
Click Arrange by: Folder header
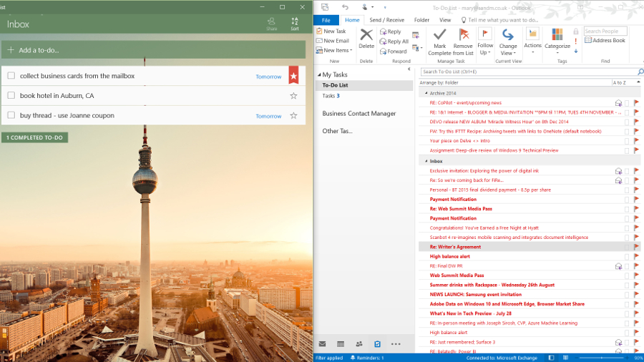pos(439,83)
